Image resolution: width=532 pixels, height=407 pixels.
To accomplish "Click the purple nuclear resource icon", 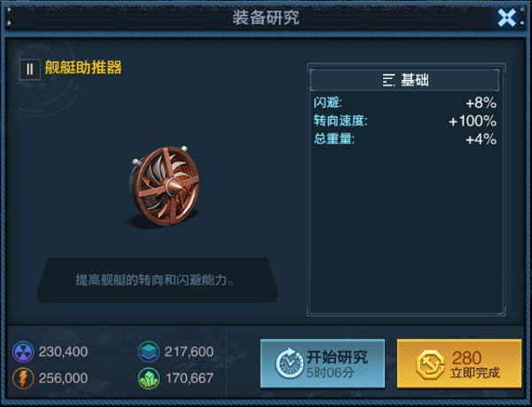I will click(23, 352).
